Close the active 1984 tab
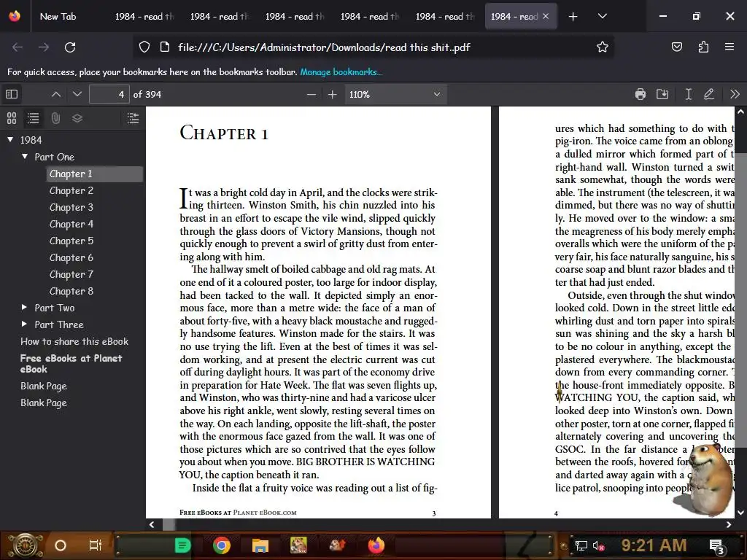This screenshot has height=560, width=747. click(546, 16)
